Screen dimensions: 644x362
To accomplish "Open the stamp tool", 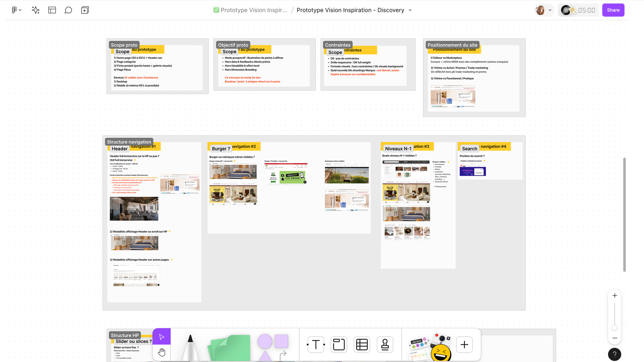I will 385,344.
